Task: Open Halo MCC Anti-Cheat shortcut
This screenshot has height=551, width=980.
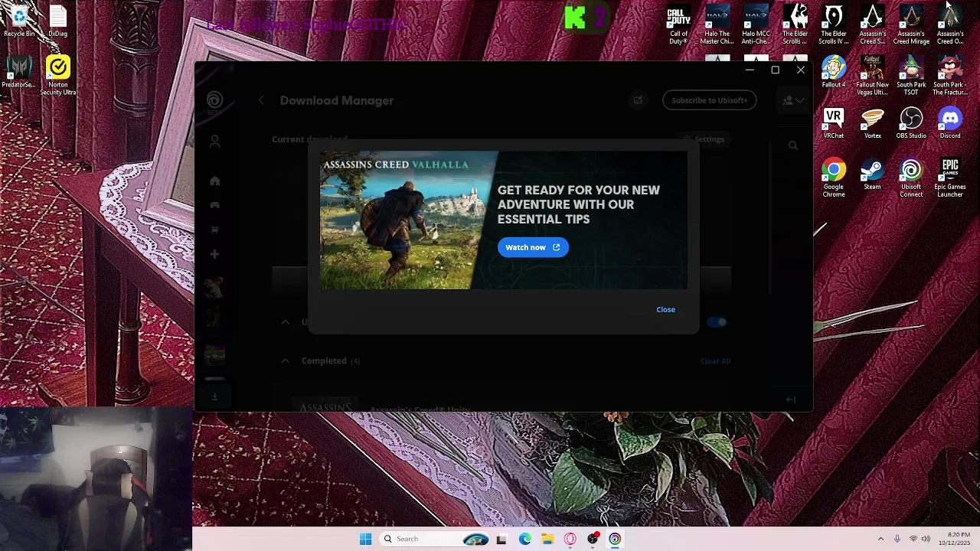Action: click(x=756, y=25)
